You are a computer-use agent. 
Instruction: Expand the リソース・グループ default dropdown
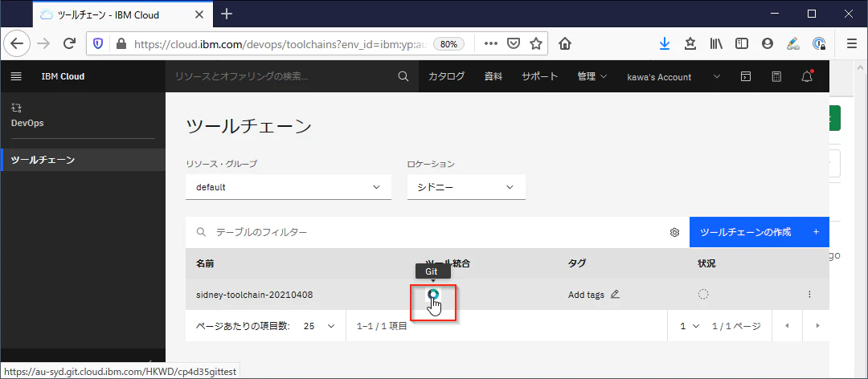tap(289, 187)
